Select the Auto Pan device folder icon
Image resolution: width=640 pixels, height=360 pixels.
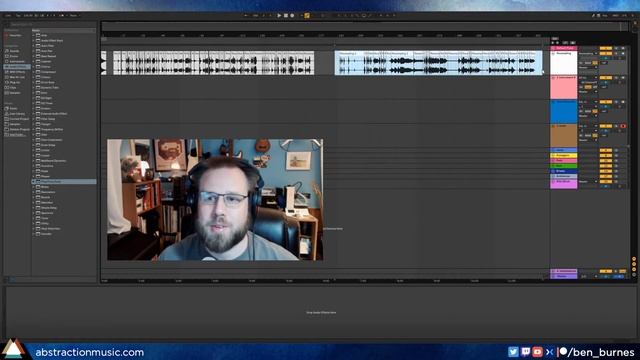coord(38,51)
